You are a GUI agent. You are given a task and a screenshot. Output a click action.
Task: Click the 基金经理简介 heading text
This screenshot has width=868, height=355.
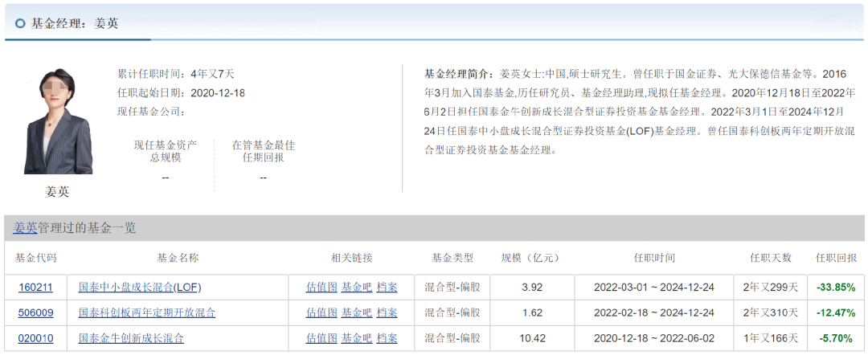click(x=457, y=74)
